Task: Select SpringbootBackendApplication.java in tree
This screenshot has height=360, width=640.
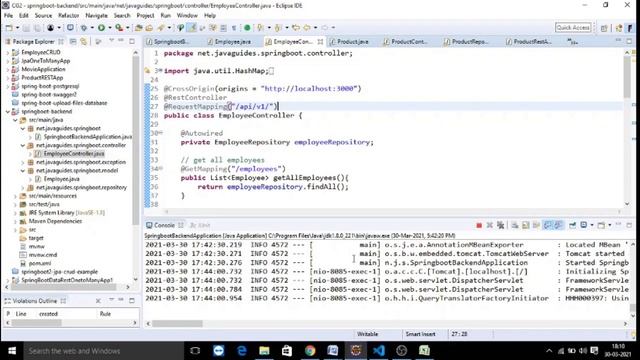Action: click(88, 137)
